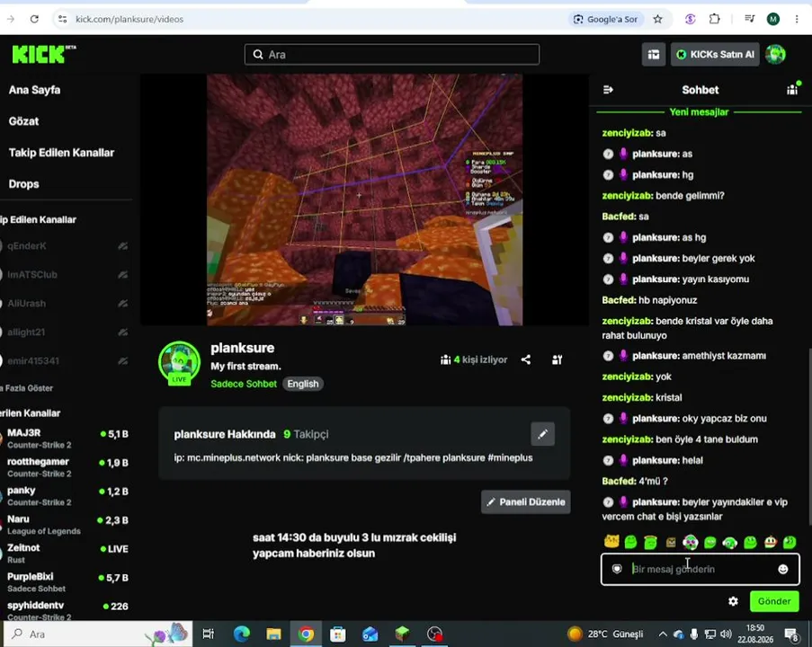Open the emir415341 followed channel

point(64,360)
